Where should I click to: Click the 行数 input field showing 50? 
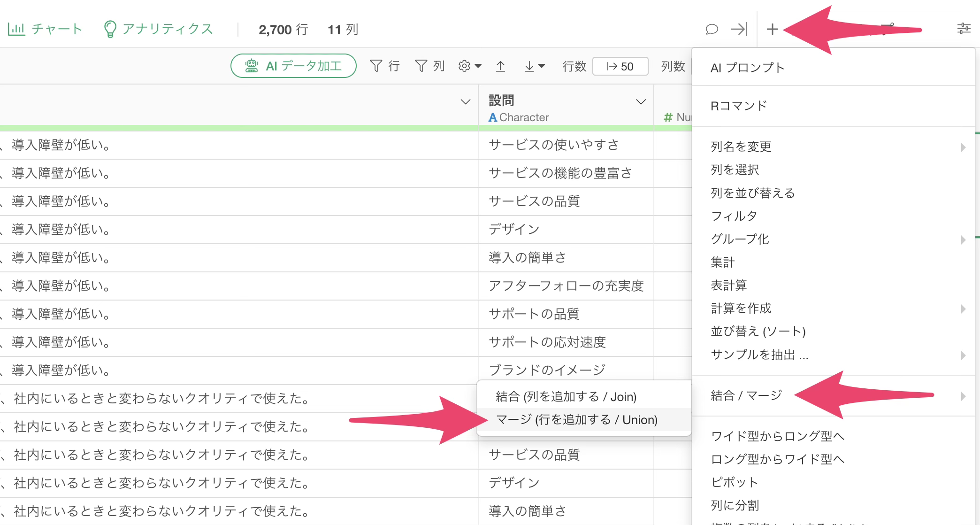tap(620, 67)
